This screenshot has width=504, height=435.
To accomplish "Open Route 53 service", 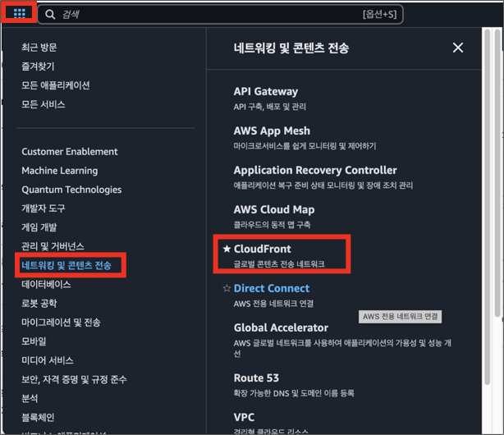I will pyautogui.click(x=256, y=378).
